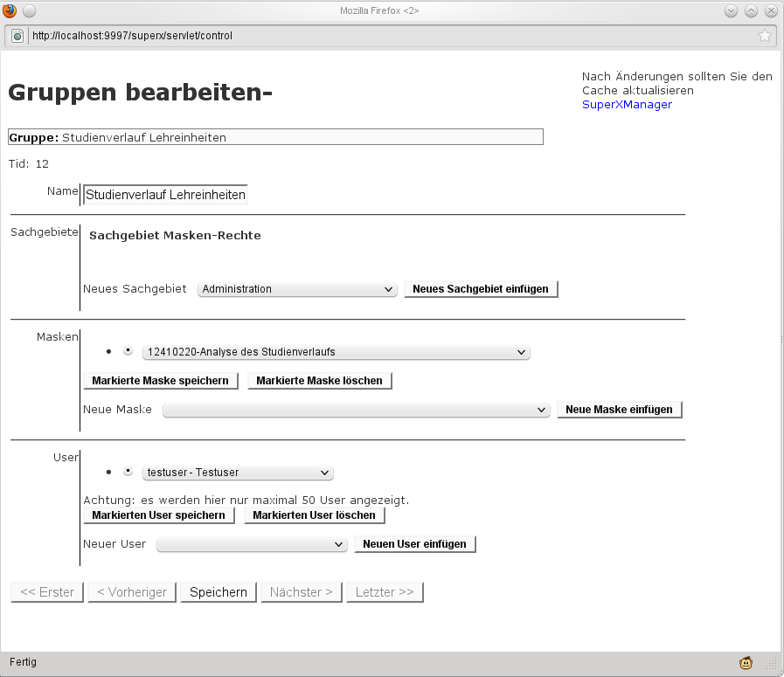Click Neues Sachgebiet einfügen button
The height and width of the screenshot is (677, 784).
[481, 289]
